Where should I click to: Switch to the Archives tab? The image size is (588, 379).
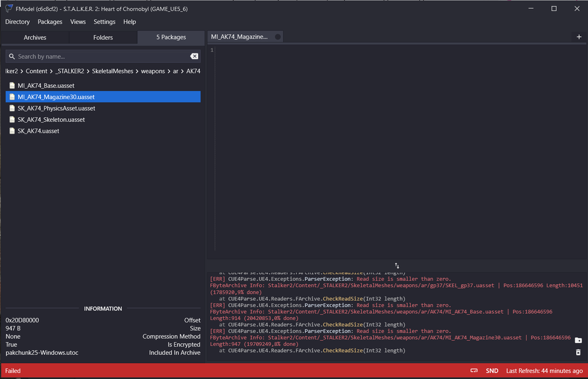tap(35, 37)
